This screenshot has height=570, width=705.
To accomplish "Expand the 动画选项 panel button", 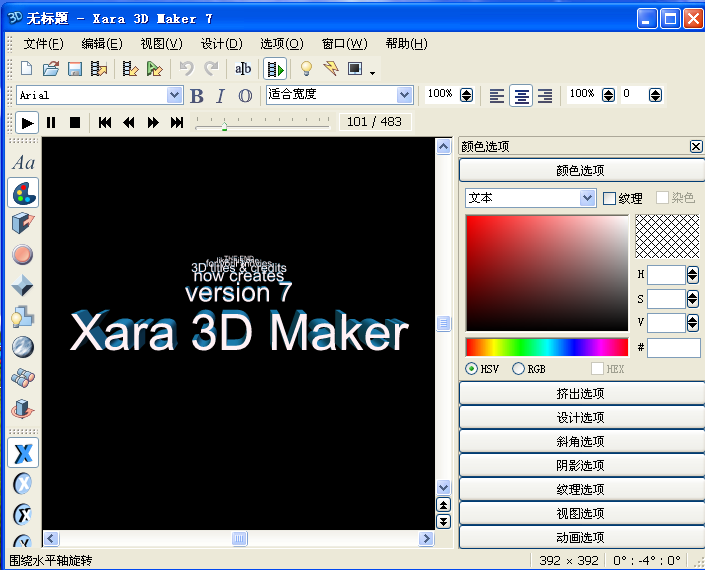I will [581, 537].
